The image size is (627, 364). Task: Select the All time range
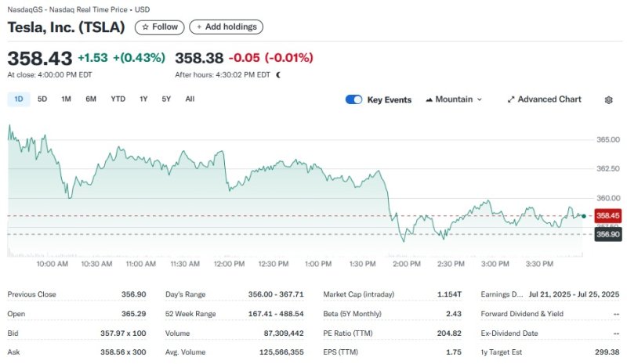(190, 99)
